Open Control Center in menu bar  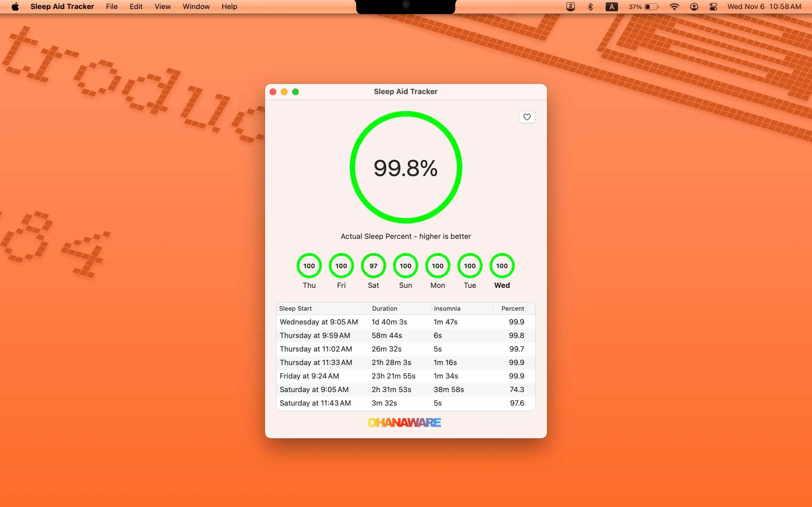click(713, 7)
